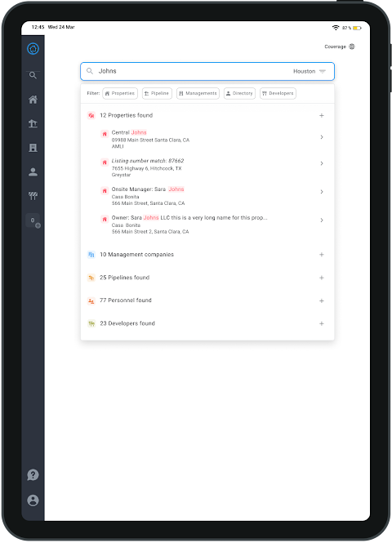The height and width of the screenshot is (543, 392).
Task: Click the Central Johns row house icon
Action: tap(105, 134)
